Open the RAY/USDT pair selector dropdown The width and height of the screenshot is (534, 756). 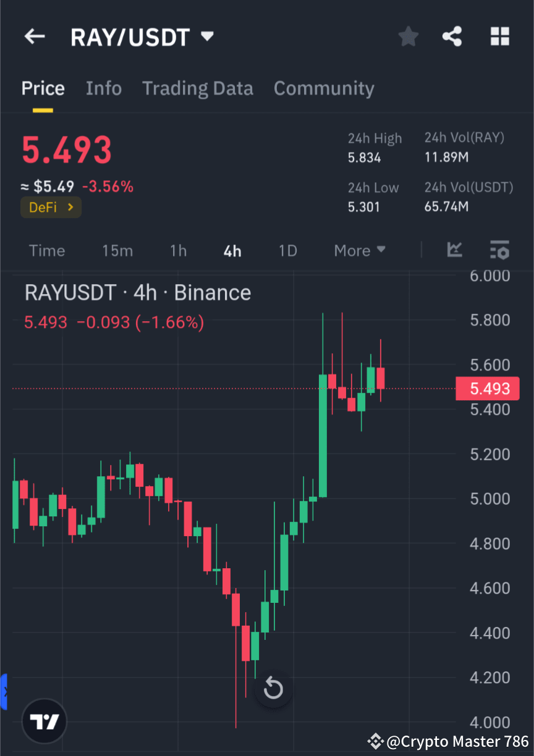point(207,36)
